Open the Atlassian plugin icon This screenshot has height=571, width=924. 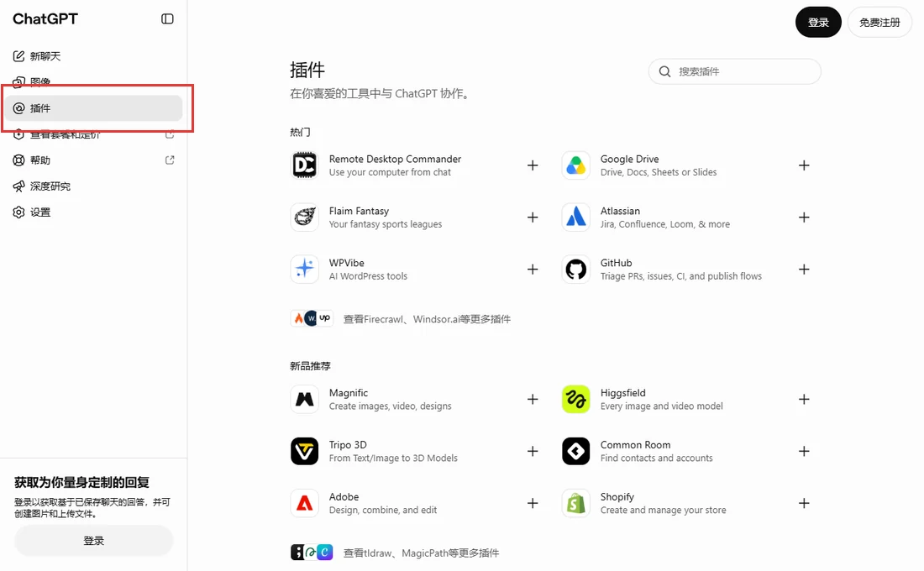click(575, 217)
